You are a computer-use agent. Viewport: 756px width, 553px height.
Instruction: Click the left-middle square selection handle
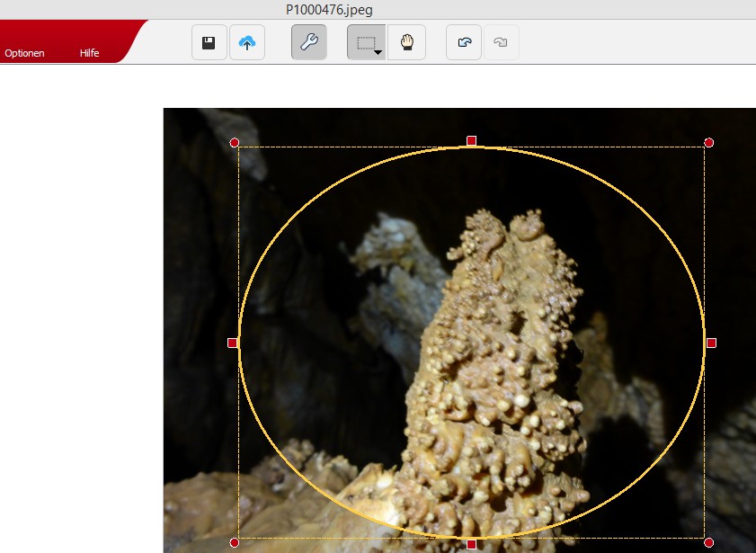click(x=232, y=343)
